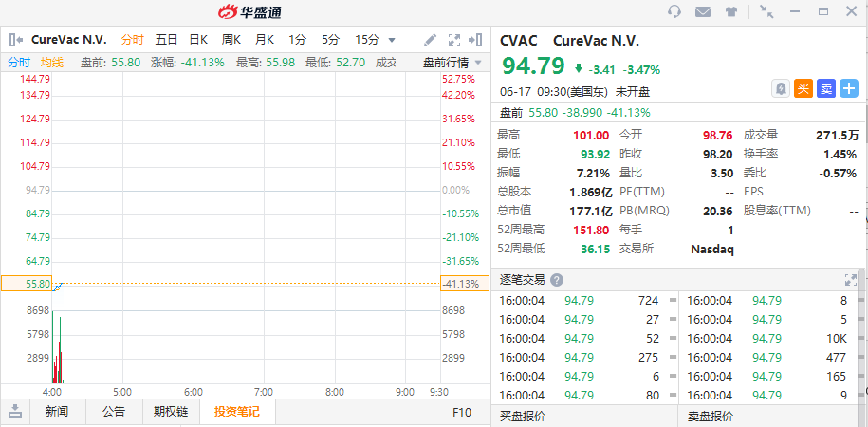Switch to the 日K daily chart
Image resolution: width=868 pixels, height=427 pixels.
(x=197, y=40)
